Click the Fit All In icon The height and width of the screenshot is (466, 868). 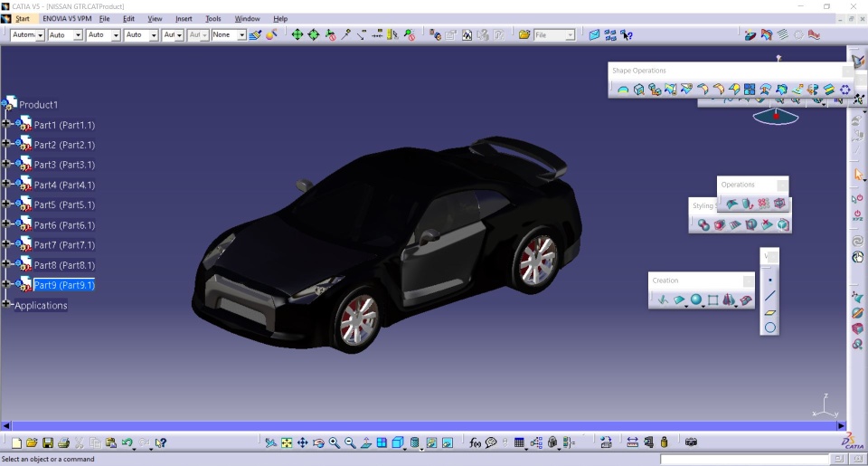pos(287,442)
